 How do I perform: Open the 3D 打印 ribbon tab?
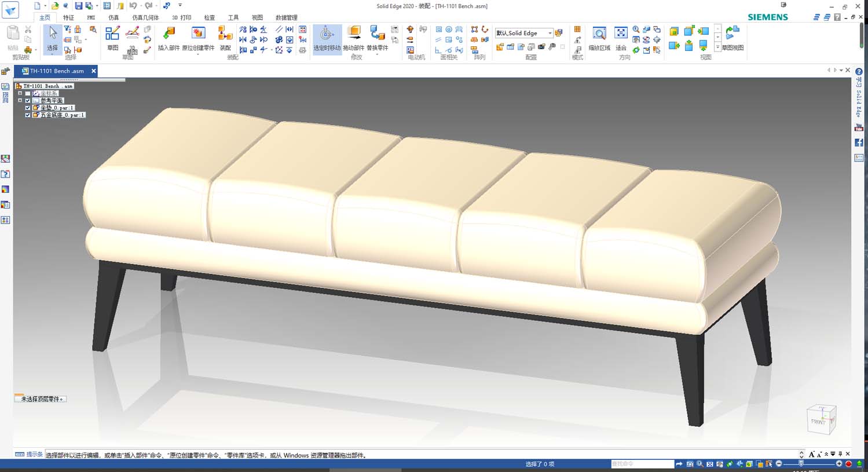181,17
